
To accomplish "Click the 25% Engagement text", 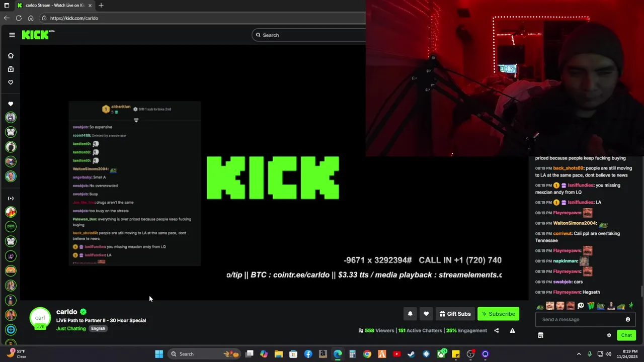I will (x=466, y=330).
